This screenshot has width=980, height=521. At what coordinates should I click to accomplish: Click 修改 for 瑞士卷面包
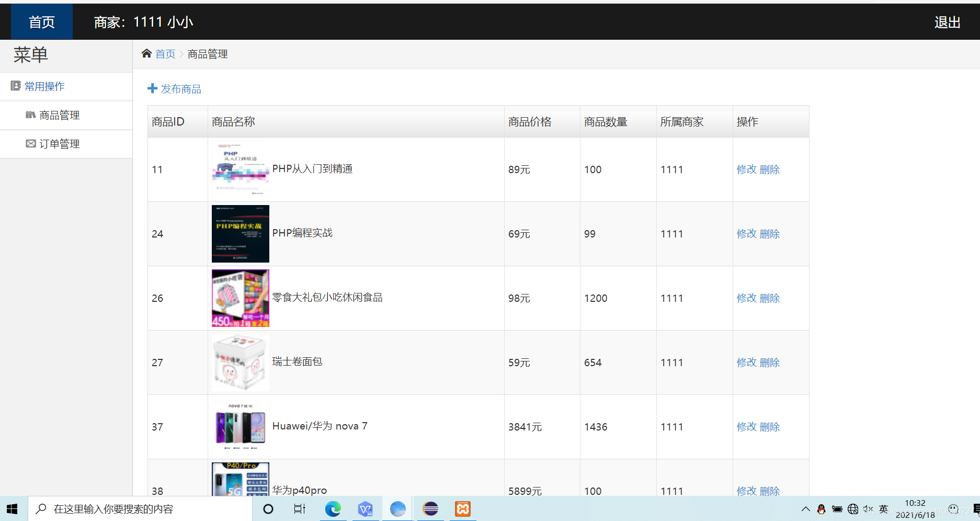pos(746,363)
